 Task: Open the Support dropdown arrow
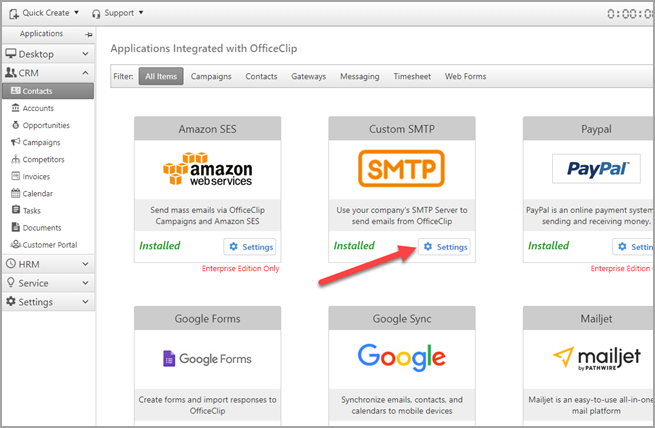(x=141, y=13)
